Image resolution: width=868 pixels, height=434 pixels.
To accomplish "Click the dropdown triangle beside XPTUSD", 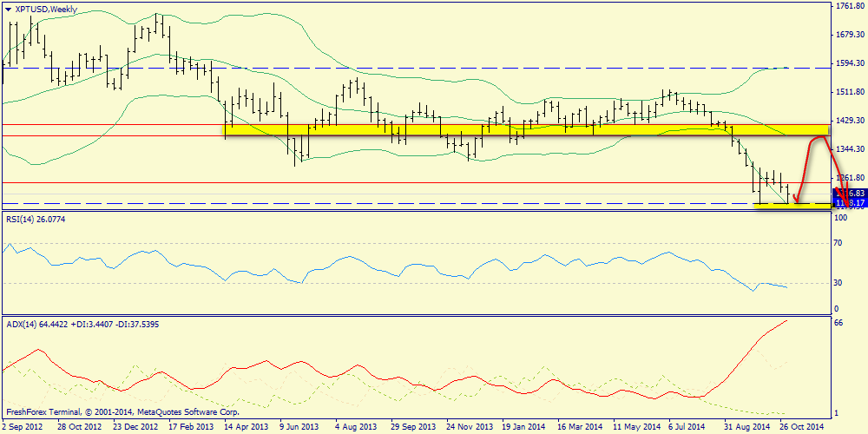I will tap(7, 9).
